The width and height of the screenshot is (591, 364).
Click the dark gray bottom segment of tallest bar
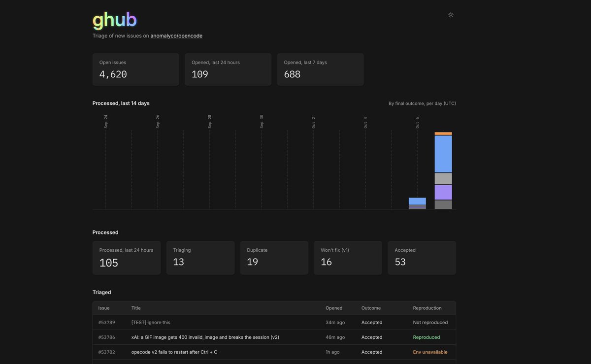pyautogui.click(x=443, y=205)
